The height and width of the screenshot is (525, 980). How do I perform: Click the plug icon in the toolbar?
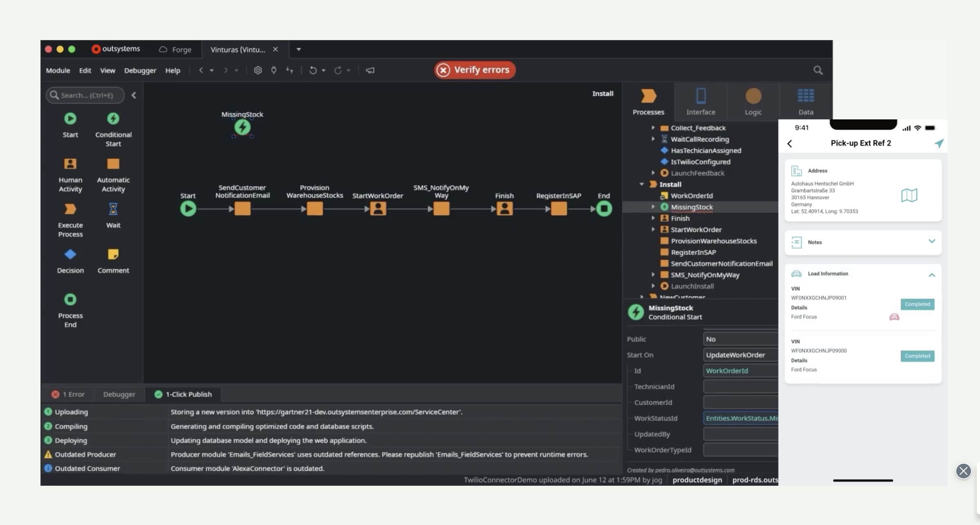274,70
